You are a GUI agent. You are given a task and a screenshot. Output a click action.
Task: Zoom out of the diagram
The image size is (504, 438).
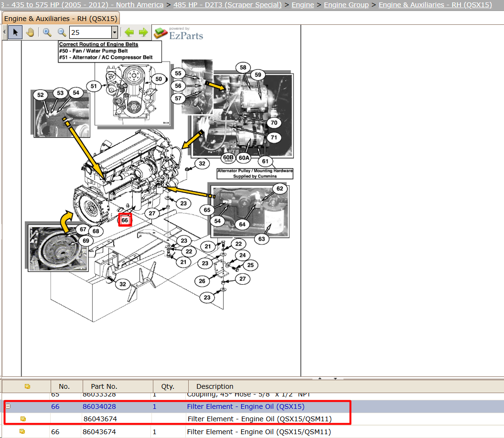(62, 32)
